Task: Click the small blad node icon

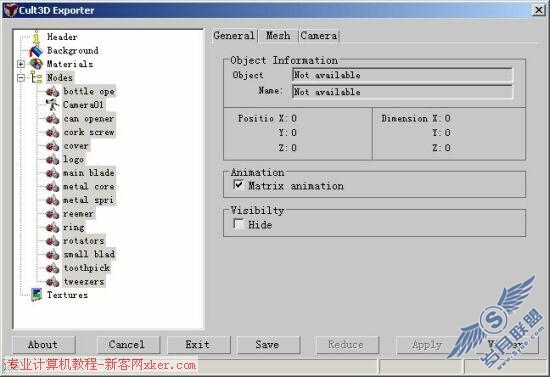Action: (x=52, y=255)
